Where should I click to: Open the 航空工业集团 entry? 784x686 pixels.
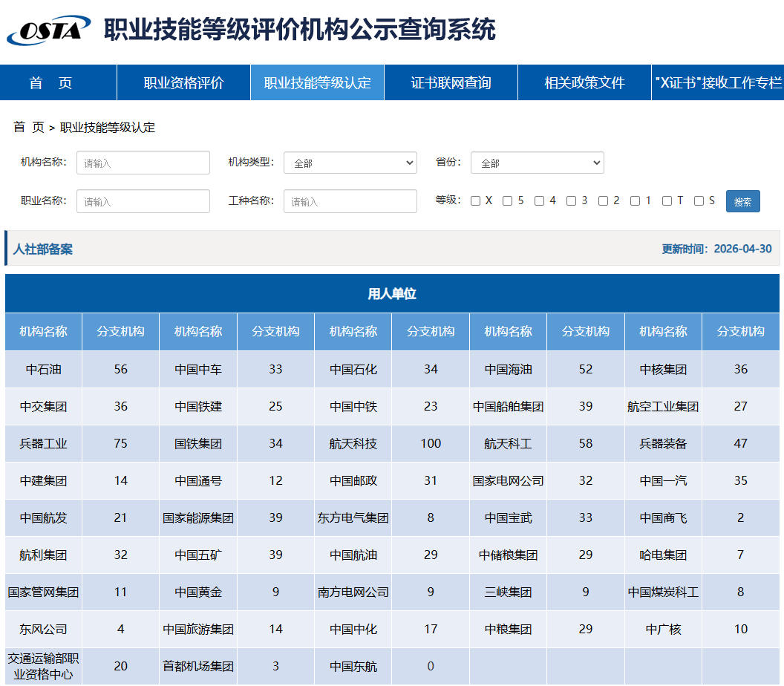(x=663, y=407)
